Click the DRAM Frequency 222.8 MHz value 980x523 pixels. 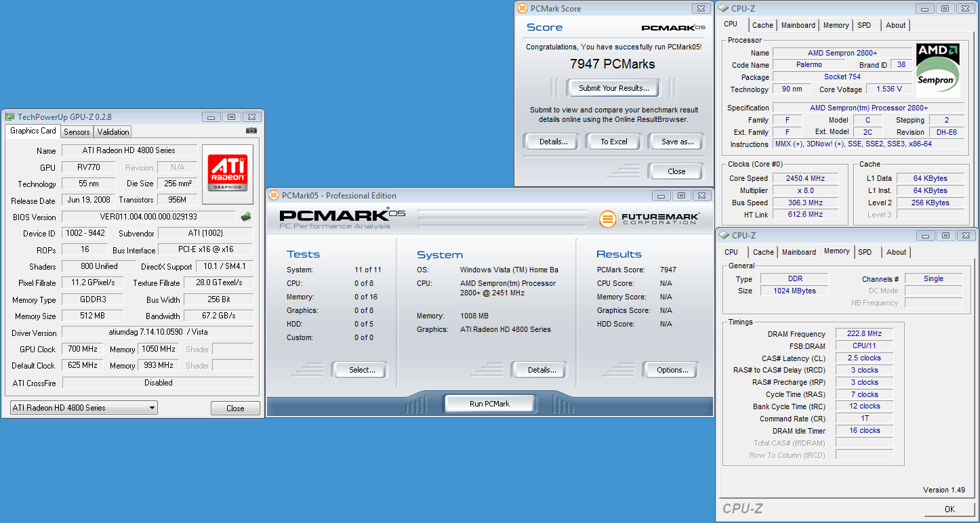pos(864,334)
